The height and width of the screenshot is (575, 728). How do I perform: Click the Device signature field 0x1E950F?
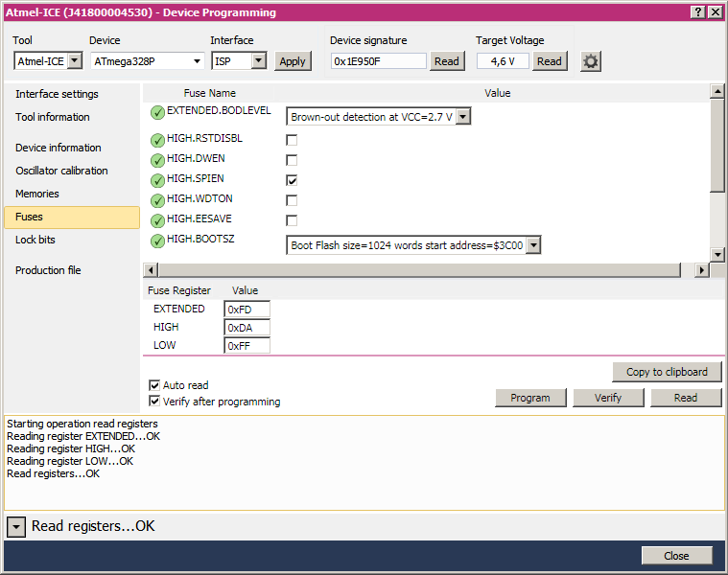tap(379, 60)
